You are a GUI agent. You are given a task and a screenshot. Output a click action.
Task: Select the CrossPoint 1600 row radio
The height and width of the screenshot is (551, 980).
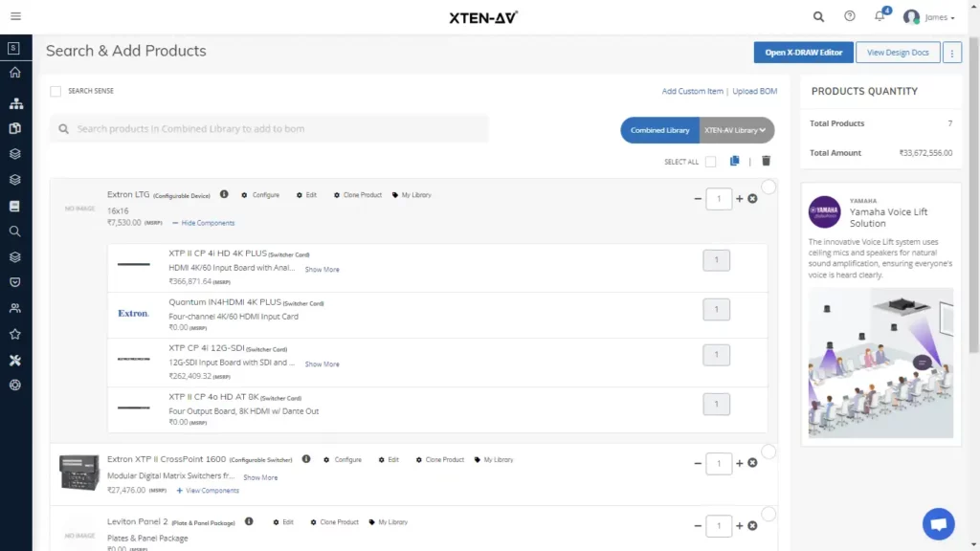tap(768, 452)
